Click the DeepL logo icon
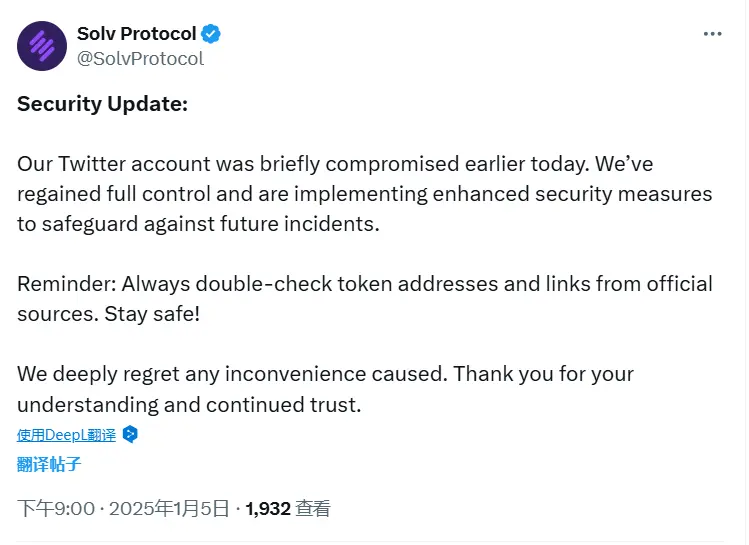 pyautogui.click(x=130, y=435)
